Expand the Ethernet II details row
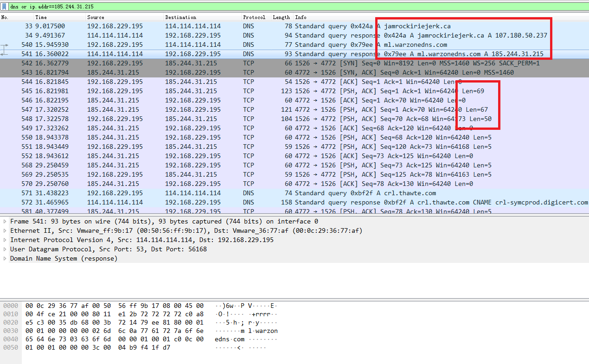Screen dimensions: 589x364 (5, 230)
